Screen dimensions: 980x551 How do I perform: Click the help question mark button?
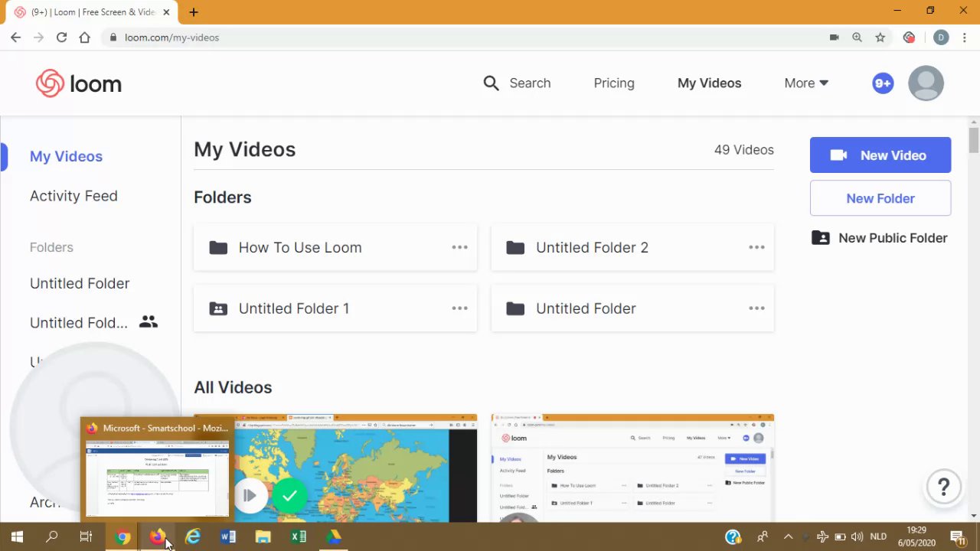(x=943, y=487)
